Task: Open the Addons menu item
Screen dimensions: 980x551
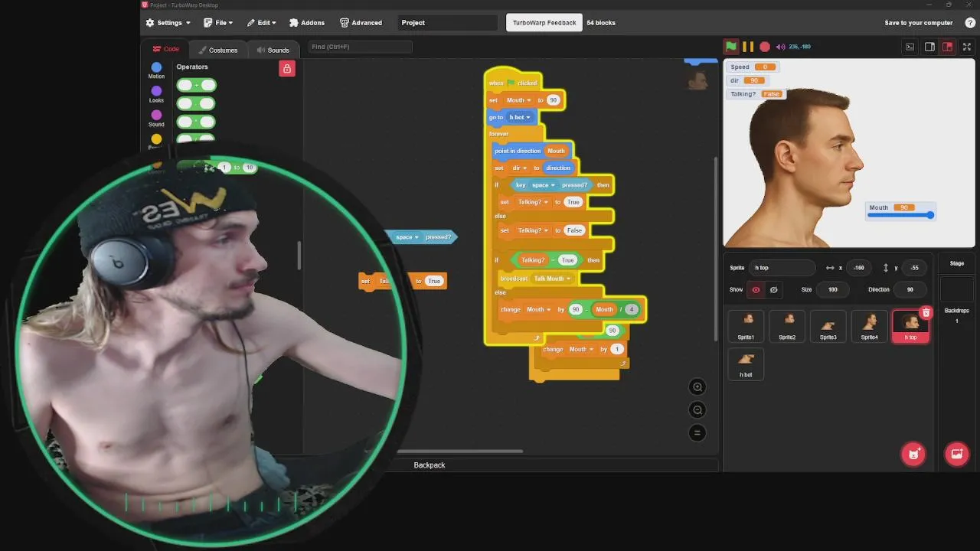Action: tap(305, 23)
